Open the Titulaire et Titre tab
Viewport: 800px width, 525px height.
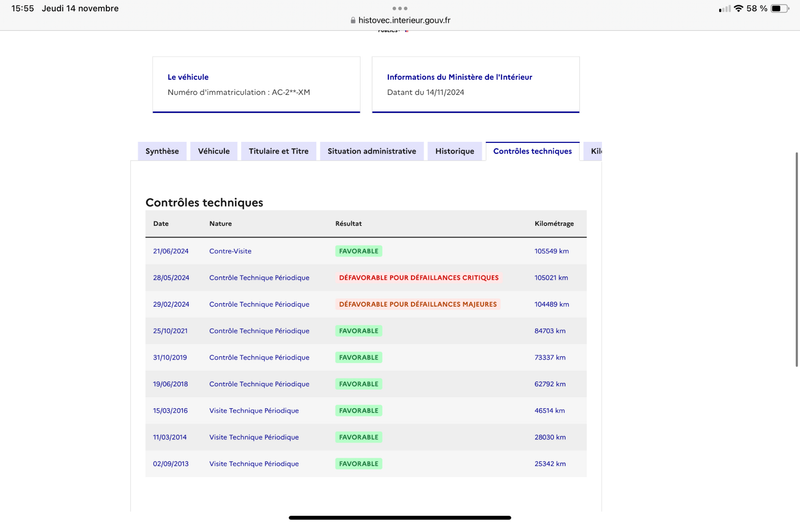click(x=279, y=151)
